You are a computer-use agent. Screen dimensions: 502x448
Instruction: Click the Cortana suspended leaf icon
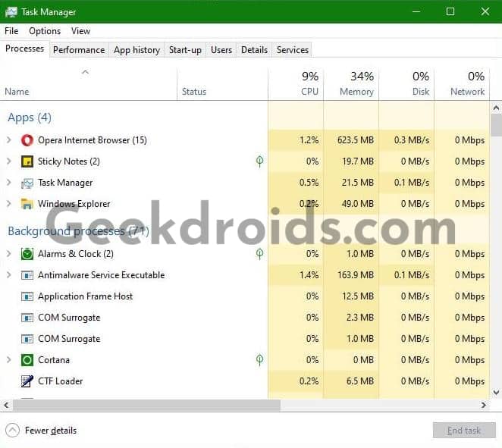tap(259, 359)
